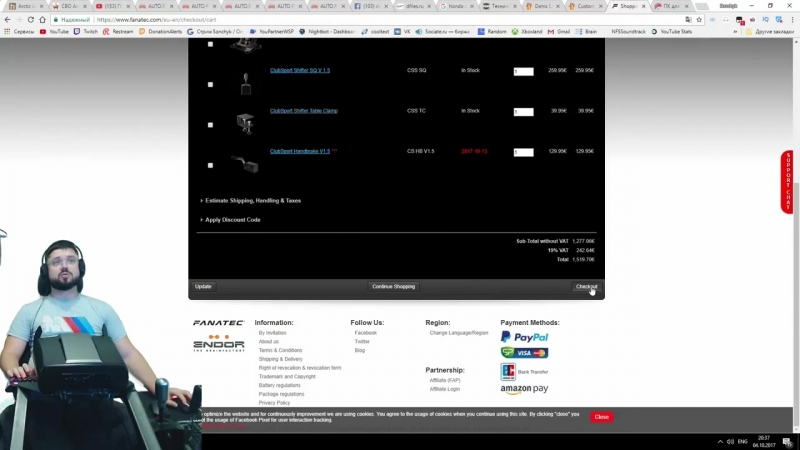The width and height of the screenshot is (800, 450).
Task: Open the ClubSport Shifter SQ V 1.5 product link
Action: tap(300, 70)
